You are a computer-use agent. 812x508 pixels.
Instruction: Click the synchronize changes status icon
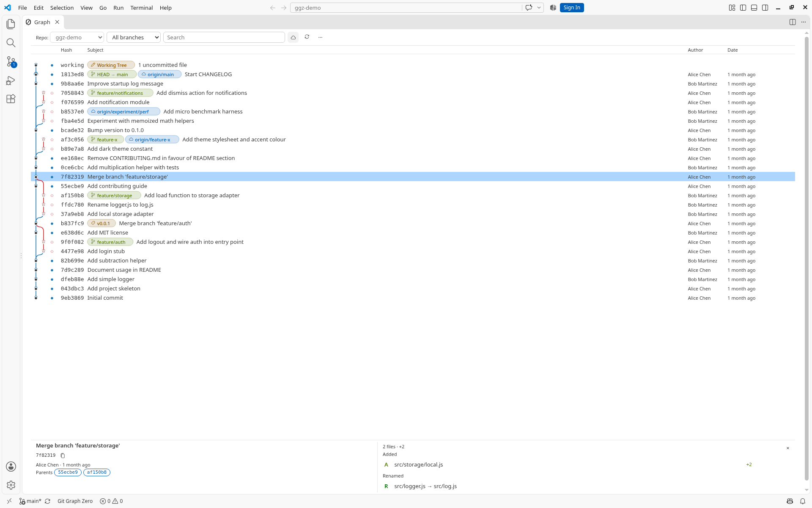click(47, 501)
